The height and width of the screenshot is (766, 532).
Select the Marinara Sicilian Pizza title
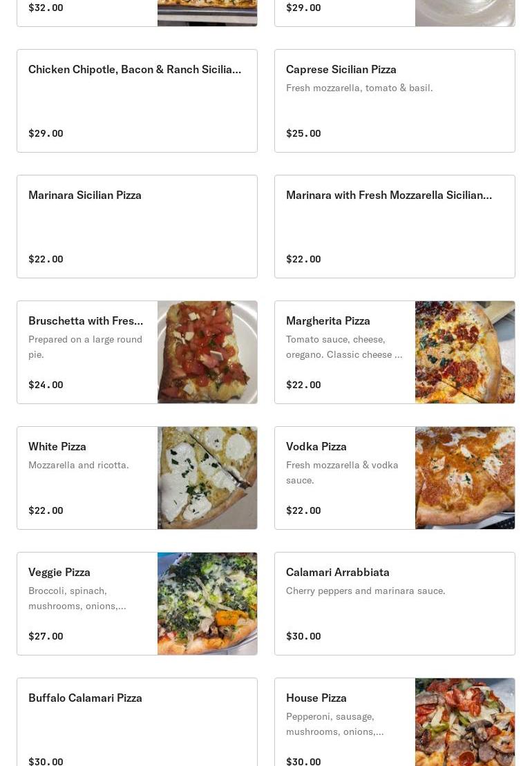click(x=85, y=195)
